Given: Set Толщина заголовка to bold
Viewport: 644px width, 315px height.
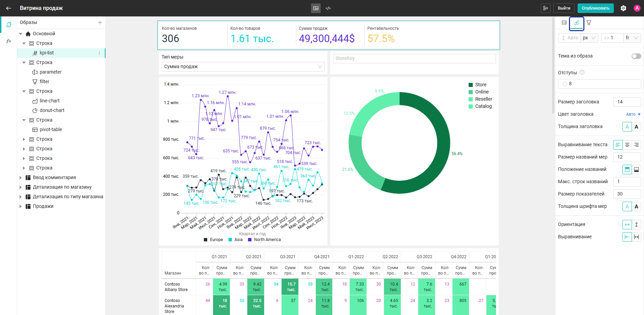Looking at the screenshot, I should tap(636, 127).
